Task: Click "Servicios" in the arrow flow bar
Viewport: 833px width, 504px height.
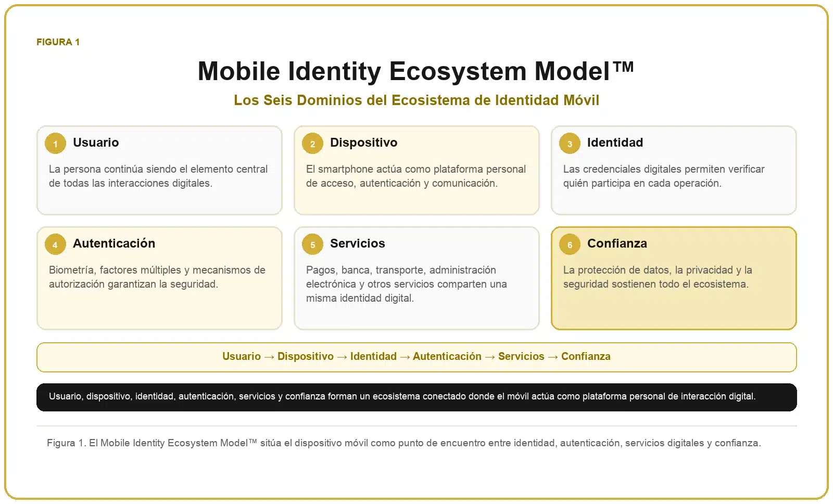Action: [521, 356]
